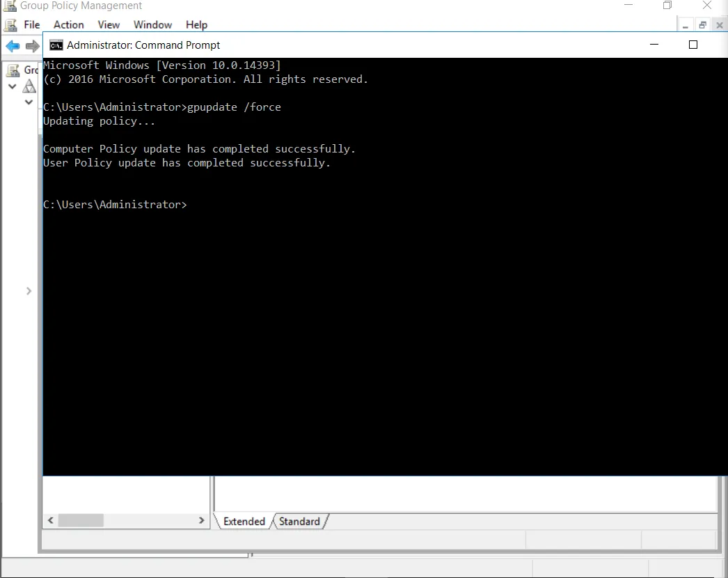The width and height of the screenshot is (728, 578).
Task: Minimize the Group Policy Management window
Action: click(628, 5)
